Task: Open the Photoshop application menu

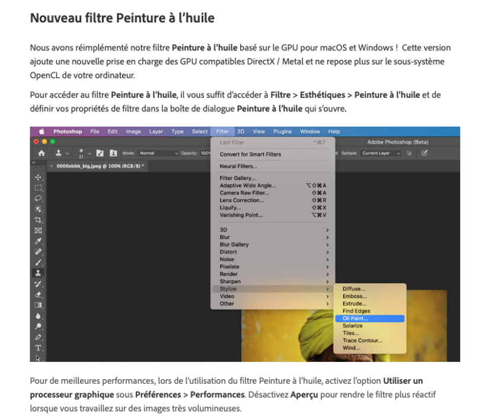Action: [68, 132]
